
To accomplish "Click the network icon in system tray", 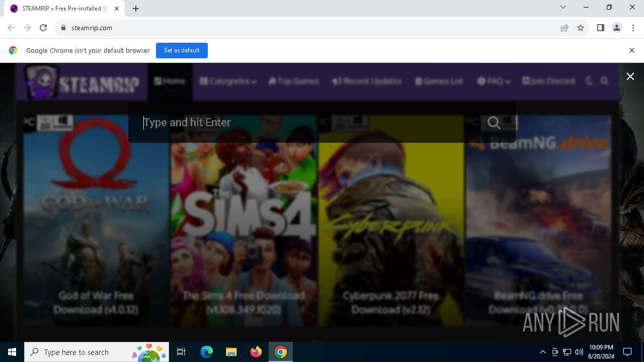I will 567,352.
